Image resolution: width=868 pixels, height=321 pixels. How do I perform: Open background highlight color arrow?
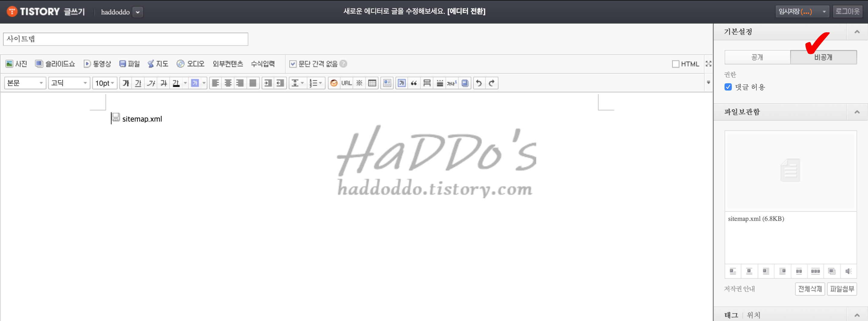click(x=204, y=83)
